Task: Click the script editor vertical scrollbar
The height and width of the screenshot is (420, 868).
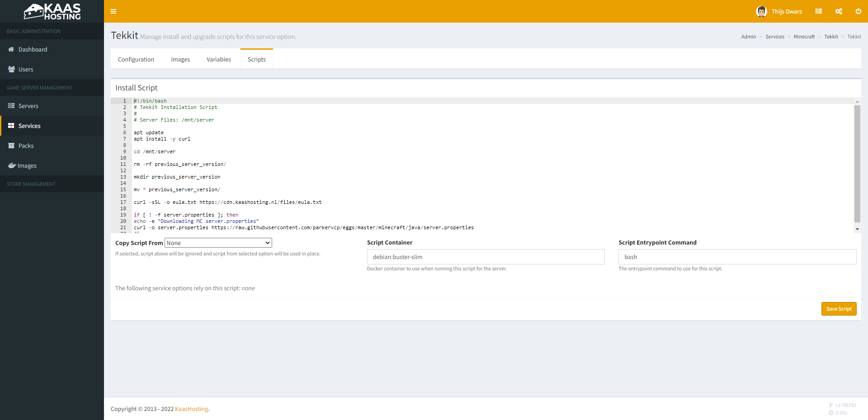Action: [857, 164]
